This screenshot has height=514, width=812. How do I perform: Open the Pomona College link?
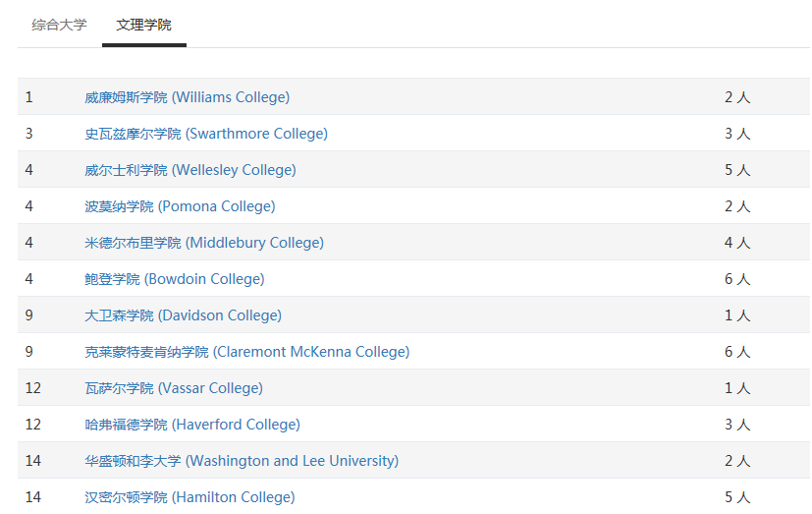click(x=180, y=206)
